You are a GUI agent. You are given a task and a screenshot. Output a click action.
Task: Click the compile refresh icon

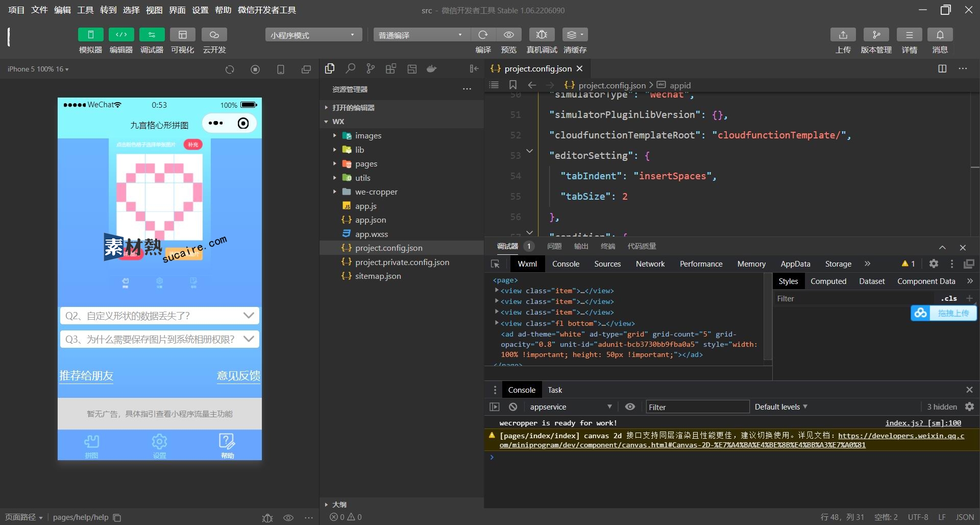point(483,35)
